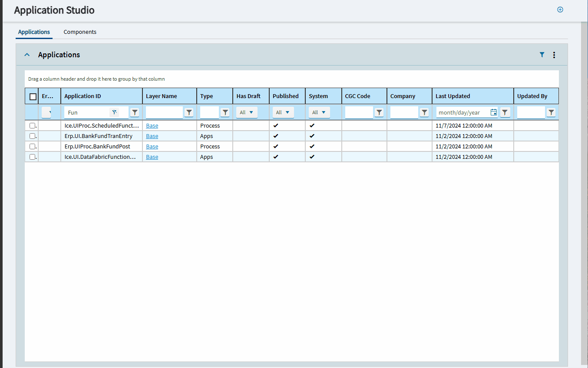This screenshot has width=588, height=368.
Task: Open the Er... column filter dropdown
Action: pos(46,112)
